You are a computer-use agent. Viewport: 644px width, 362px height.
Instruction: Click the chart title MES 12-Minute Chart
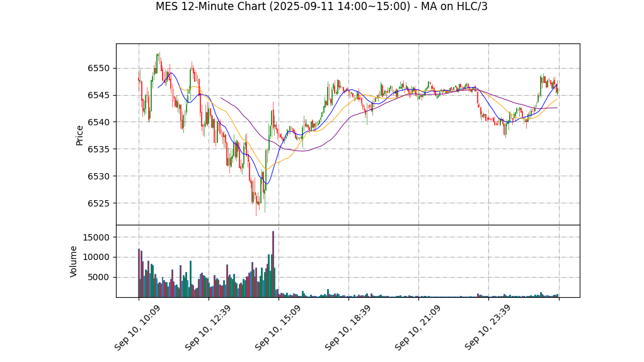click(x=321, y=6)
